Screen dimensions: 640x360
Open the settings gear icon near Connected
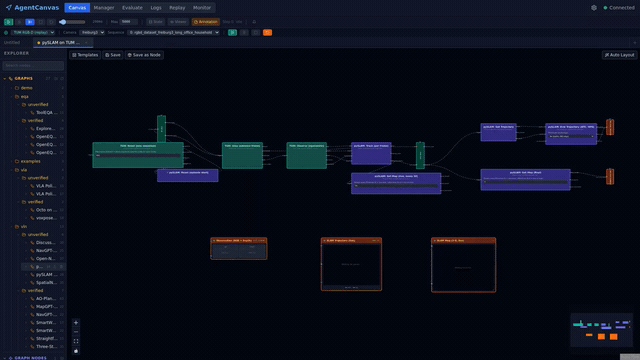click(594, 8)
